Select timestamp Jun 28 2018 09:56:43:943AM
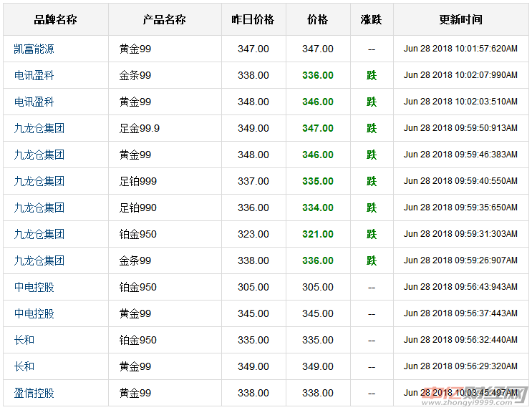The height and width of the screenshot is (410, 532). coord(460,286)
